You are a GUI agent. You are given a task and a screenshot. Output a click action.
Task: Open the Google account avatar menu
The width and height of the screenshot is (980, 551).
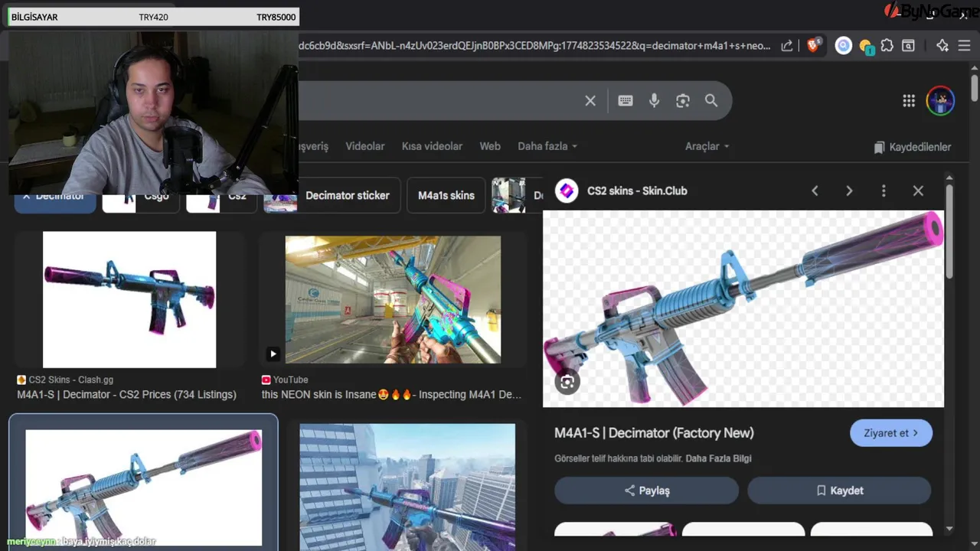click(940, 100)
